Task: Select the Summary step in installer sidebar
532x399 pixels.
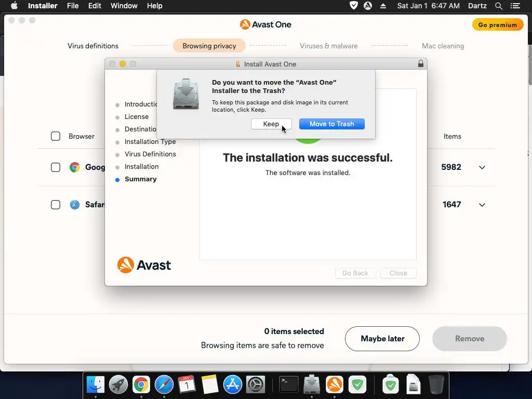Action: click(x=140, y=179)
